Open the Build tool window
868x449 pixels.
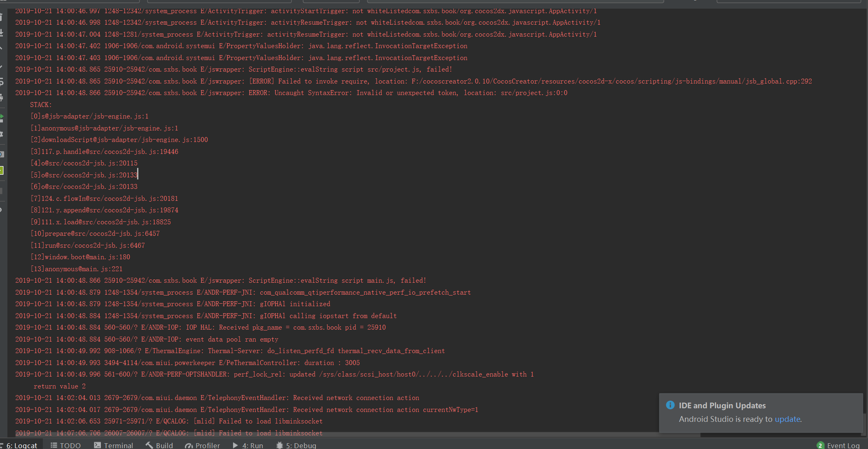point(159,445)
